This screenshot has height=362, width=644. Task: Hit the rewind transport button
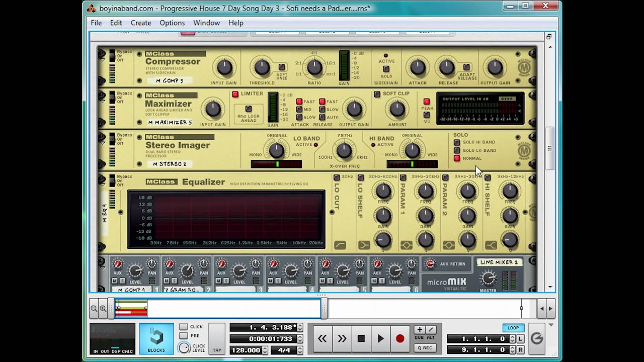coord(323,339)
